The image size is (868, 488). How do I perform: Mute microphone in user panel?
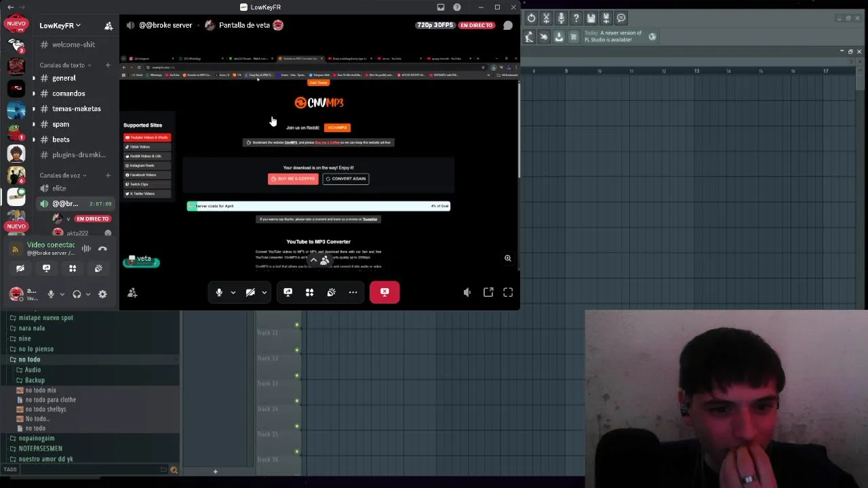point(51,294)
